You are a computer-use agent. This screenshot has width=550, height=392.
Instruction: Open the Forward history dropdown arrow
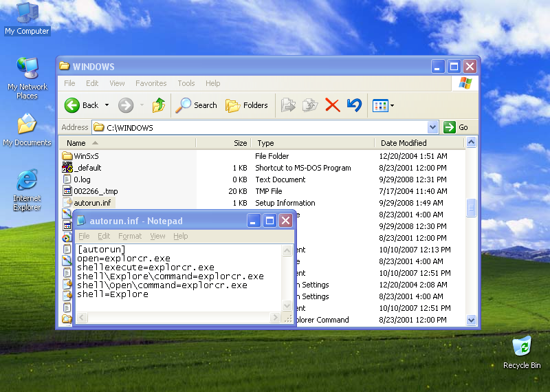pos(142,105)
